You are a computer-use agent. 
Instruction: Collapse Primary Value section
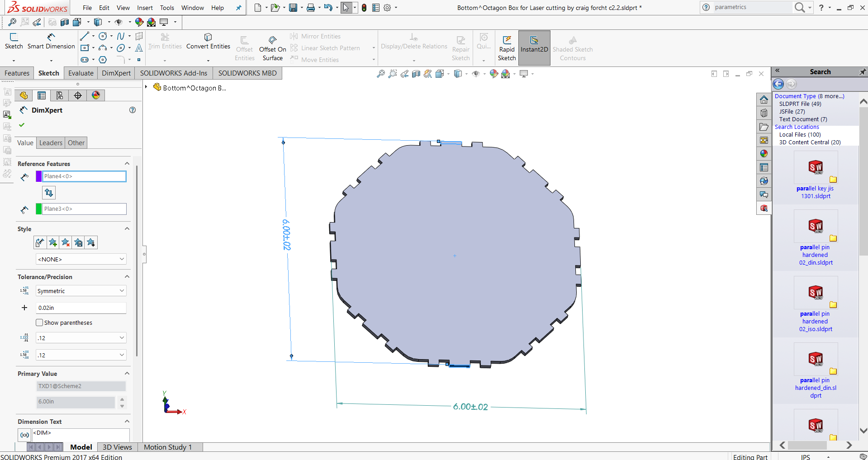(x=127, y=374)
